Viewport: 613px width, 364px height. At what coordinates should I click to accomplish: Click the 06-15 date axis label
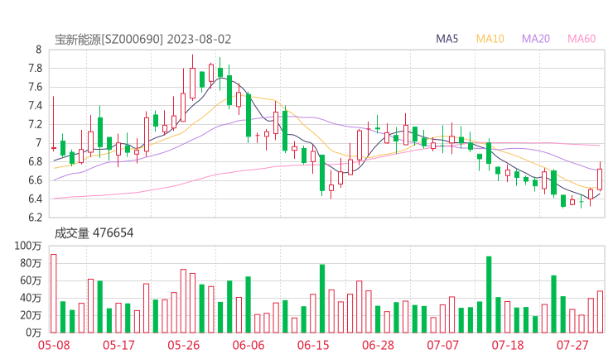tap(313, 345)
